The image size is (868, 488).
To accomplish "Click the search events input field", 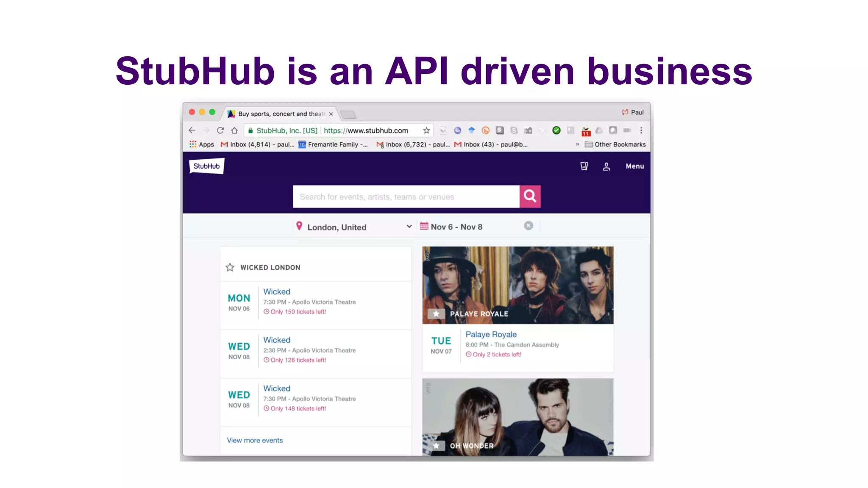I will pyautogui.click(x=406, y=197).
